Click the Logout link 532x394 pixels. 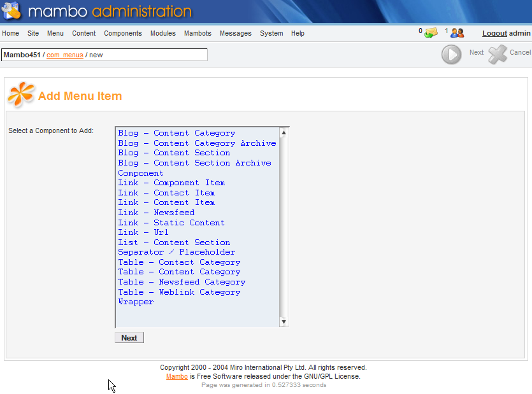pos(494,33)
